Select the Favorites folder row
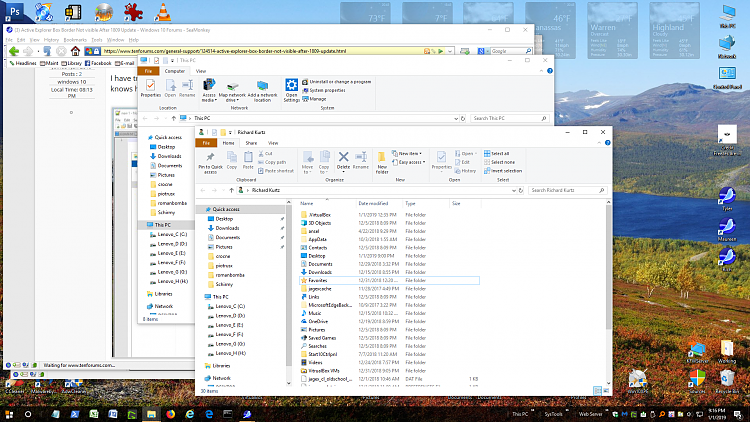The height and width of the screenshot is (422, 750). tap(389, 280)
